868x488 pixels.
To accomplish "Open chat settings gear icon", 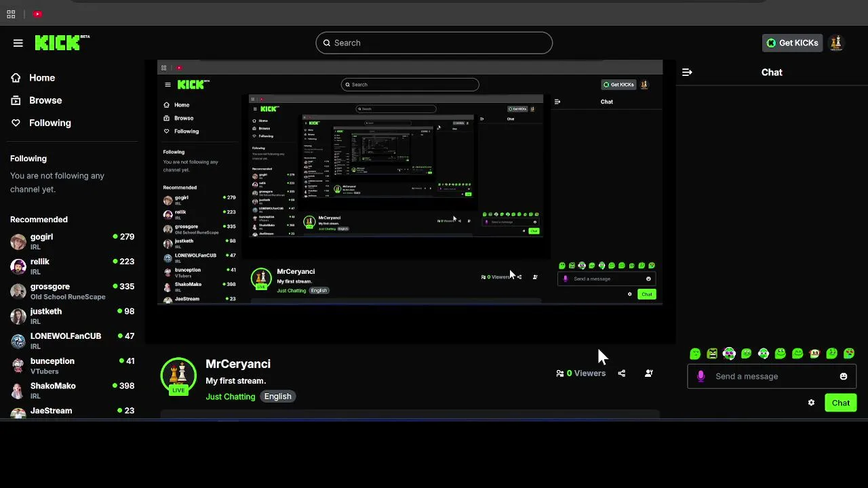I will pyautogui.click(x=811, y=403).
